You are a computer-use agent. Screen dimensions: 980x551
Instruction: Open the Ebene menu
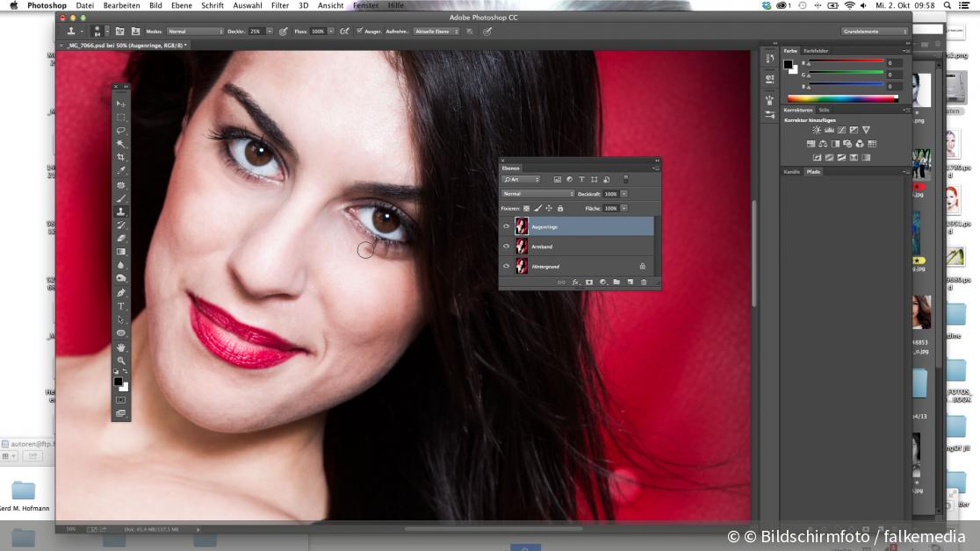[181, 5]
